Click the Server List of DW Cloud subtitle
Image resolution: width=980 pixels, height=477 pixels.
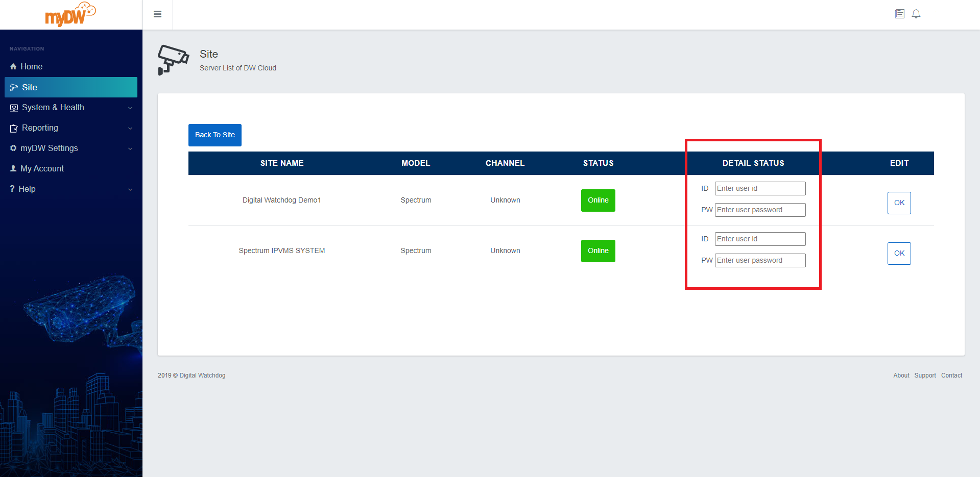coord(238,68)
